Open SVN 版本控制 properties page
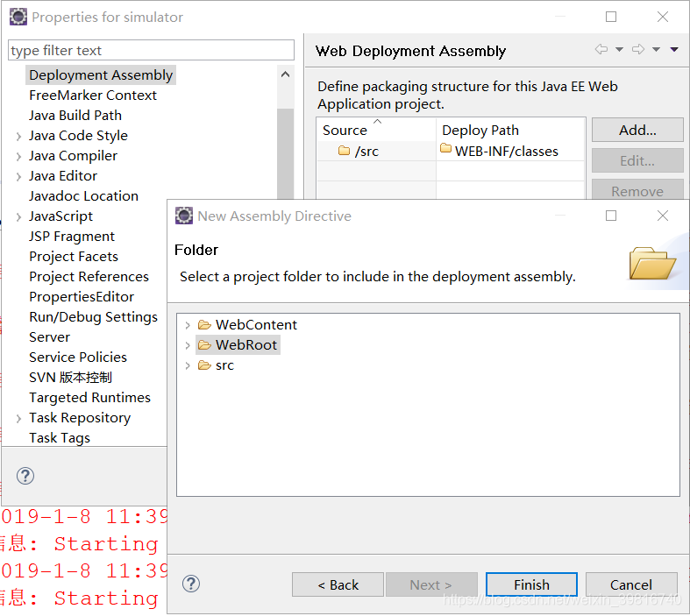The image size is (690, 616). click(70, 378)
